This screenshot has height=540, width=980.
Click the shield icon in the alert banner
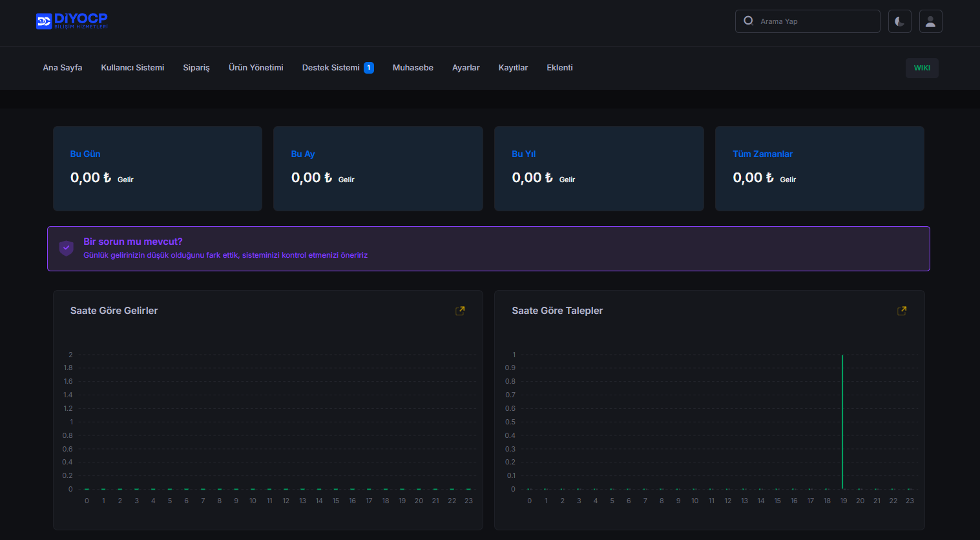pos(66,248)
